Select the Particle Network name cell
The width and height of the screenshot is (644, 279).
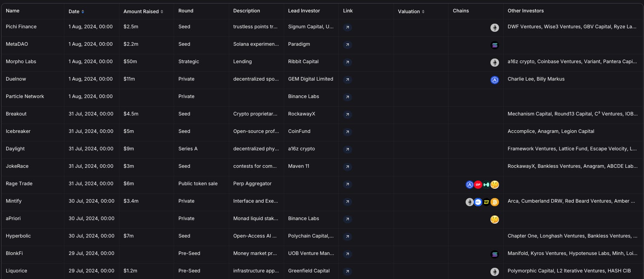click(25, 96)
